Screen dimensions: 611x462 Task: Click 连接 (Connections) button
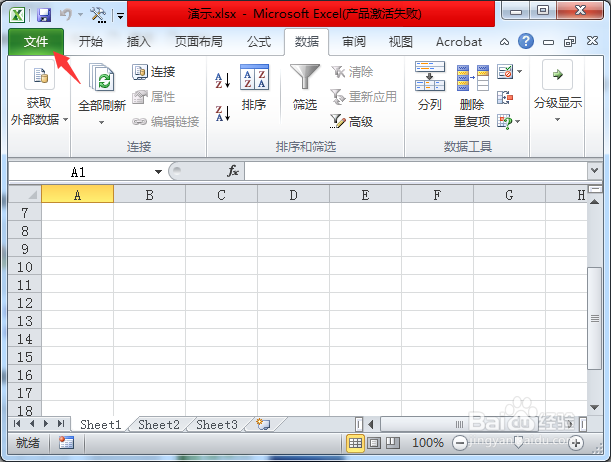[154, 72]
